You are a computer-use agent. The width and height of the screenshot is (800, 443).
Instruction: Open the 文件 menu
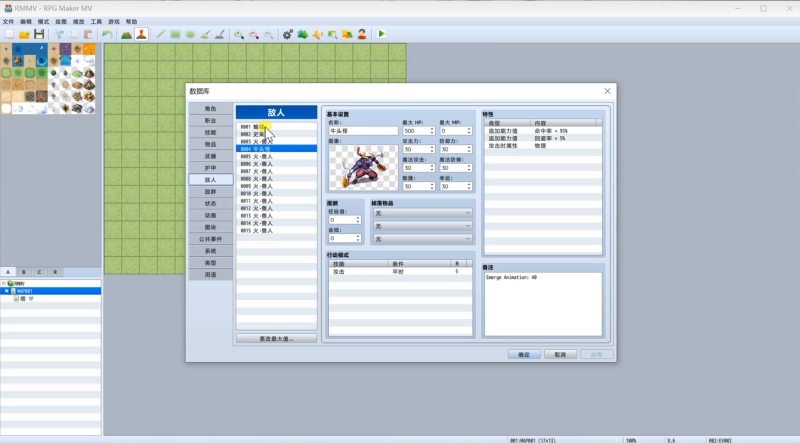point(8,21)
